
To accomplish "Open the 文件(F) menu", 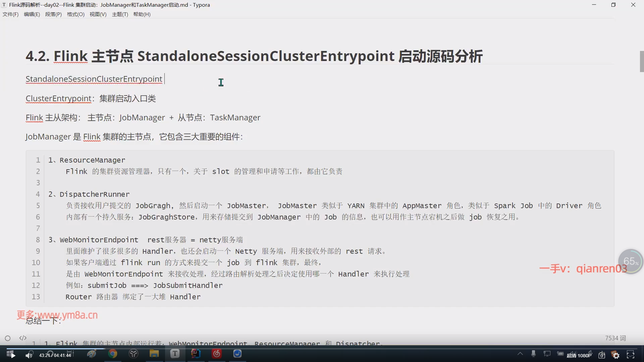I will 10,14.
